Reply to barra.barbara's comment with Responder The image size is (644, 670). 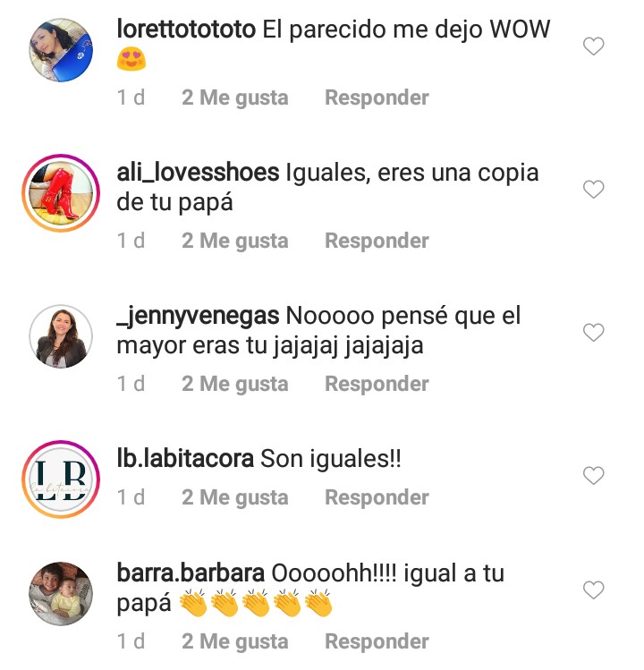click(377, 641)
